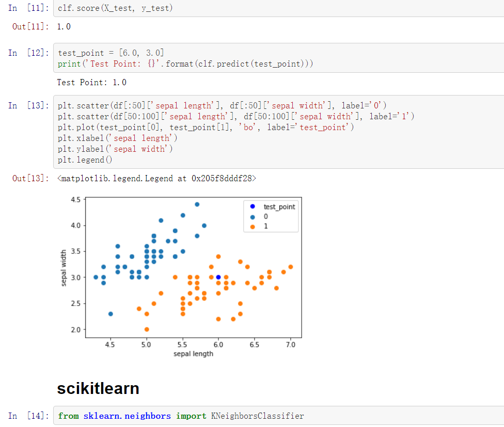The width and height of the screenshot is (504, 427).
Task: Click the 1.0 output of cell 11
Action: click(x=64, y=26)
